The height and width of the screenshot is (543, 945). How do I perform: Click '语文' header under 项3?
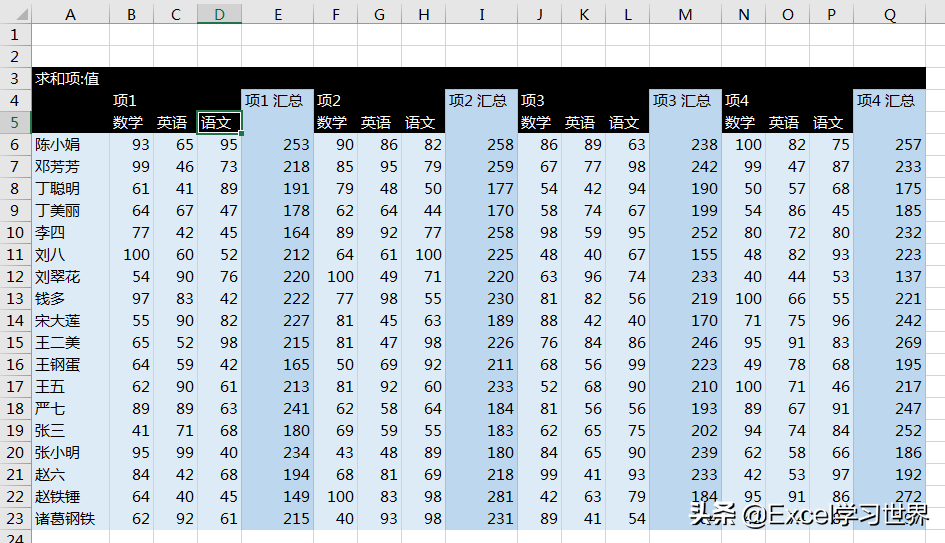627,122
